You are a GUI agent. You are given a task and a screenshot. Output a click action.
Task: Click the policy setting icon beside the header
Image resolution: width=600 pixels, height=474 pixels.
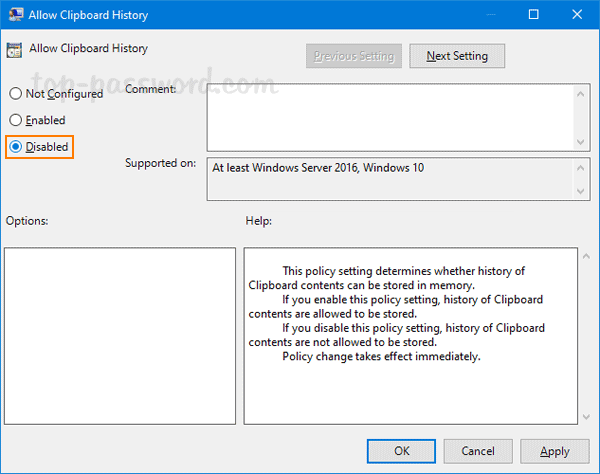[x=16, y=50]
